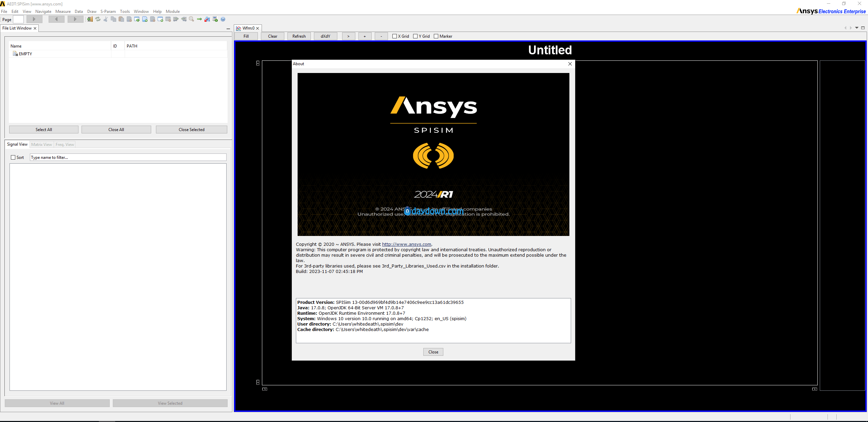This screenshot has width=868, height=422.
Task: Click the Page number input field
Action: (x=18, y=19)
